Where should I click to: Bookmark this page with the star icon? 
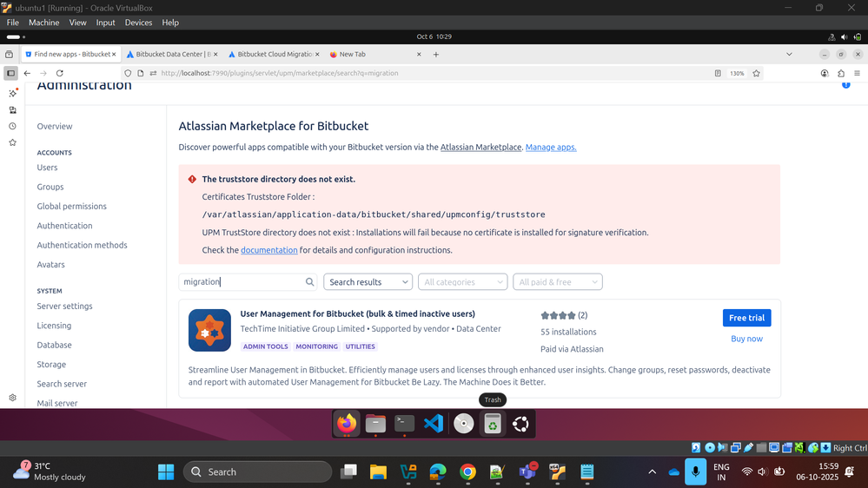coord(756,73)
